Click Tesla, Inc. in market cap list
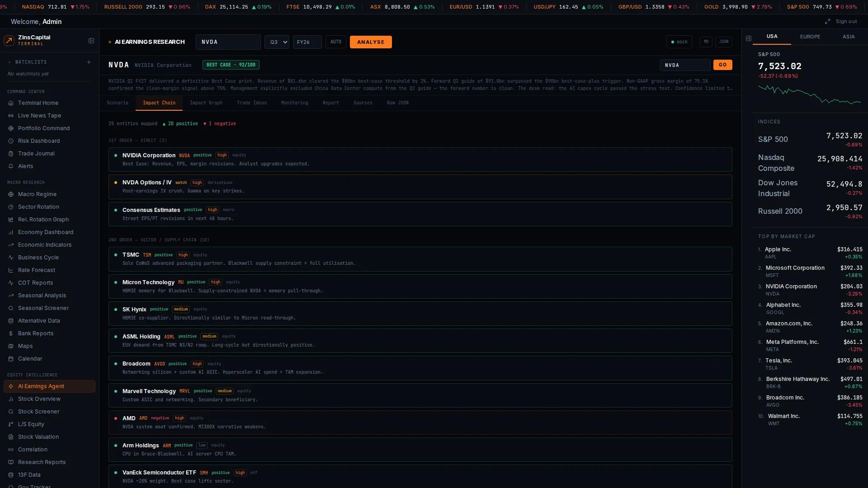 [810, 364]
